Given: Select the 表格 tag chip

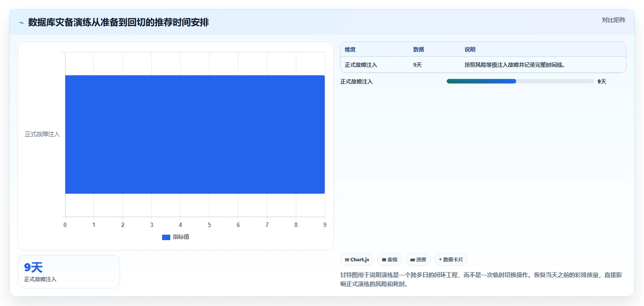Looking at the screenshot, I should pos(389,260).
